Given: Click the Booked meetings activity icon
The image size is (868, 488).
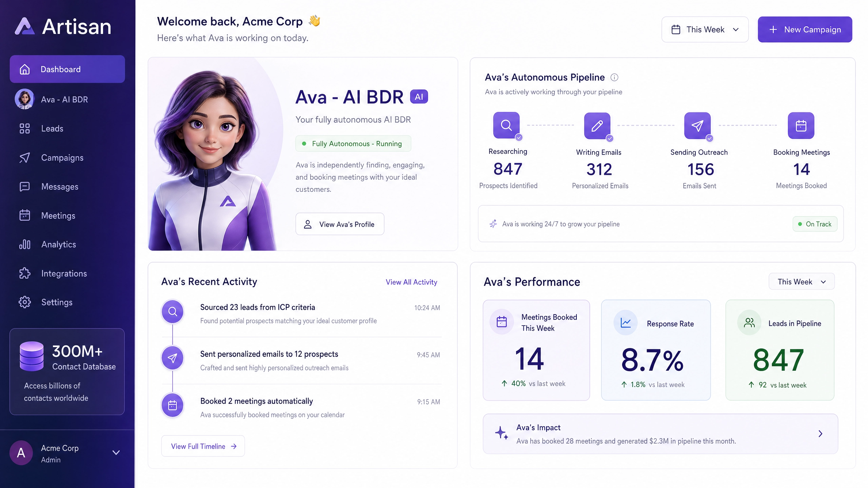Looking at the screenshot, I should [173, 405].
